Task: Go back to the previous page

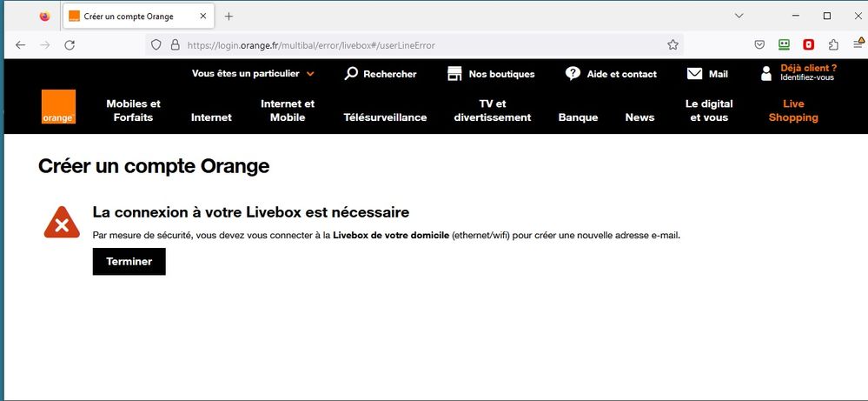Action: pyautogui.click(x=21, y=45)
